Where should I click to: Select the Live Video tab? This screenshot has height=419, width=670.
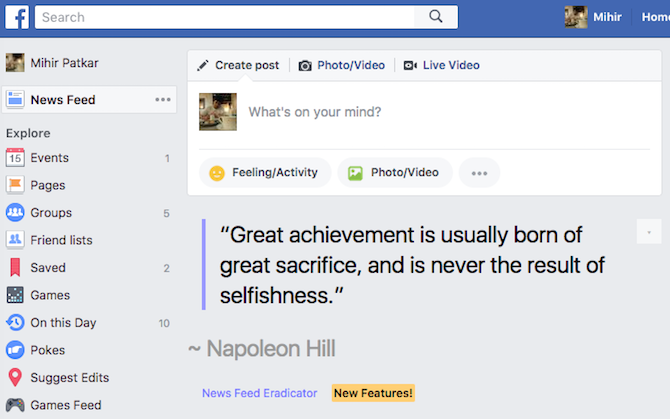pos(451,65)
